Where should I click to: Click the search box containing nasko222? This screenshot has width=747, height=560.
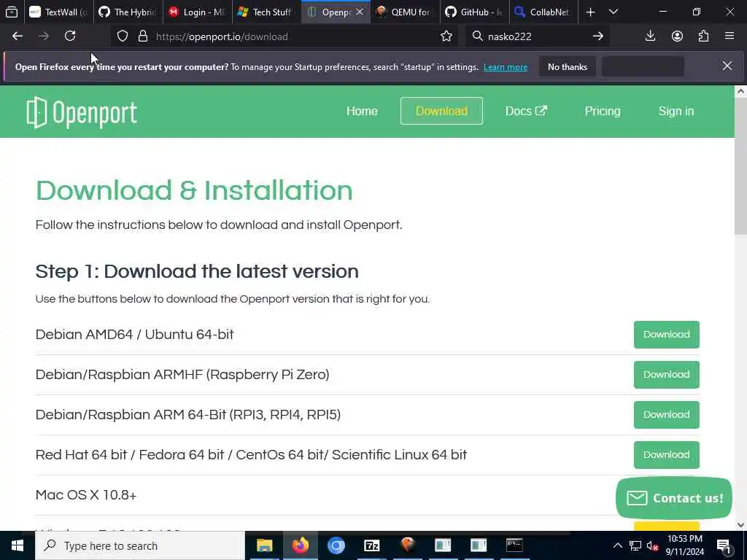click(537, 36)
